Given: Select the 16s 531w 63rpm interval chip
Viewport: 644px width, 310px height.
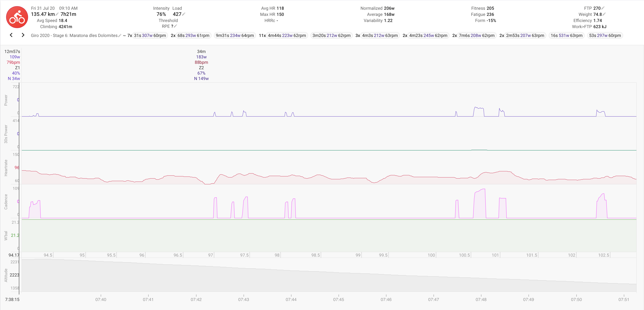Looking at the screenshot, I should coord(566,35).
